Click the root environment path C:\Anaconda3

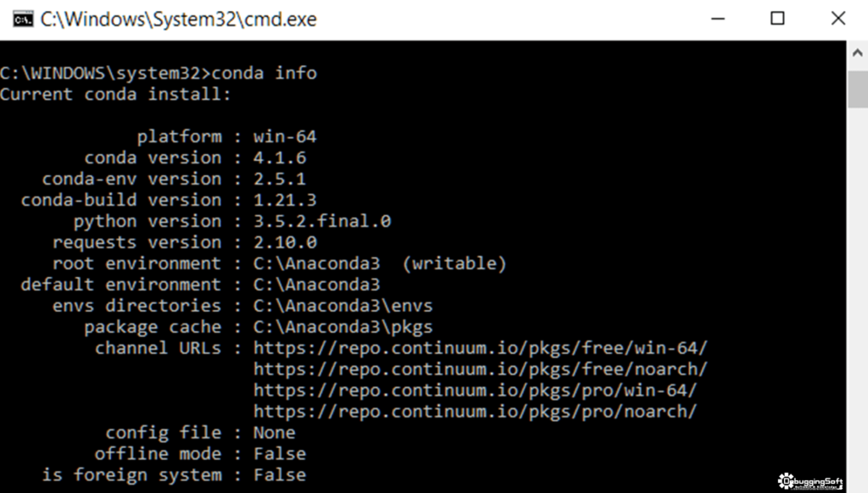(317, 263)
